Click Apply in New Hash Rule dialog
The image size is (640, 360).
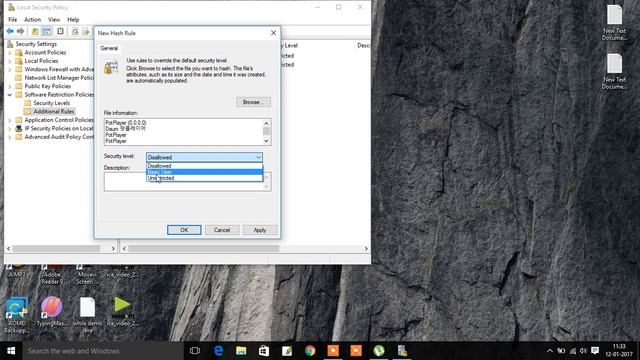click(260, 230)
